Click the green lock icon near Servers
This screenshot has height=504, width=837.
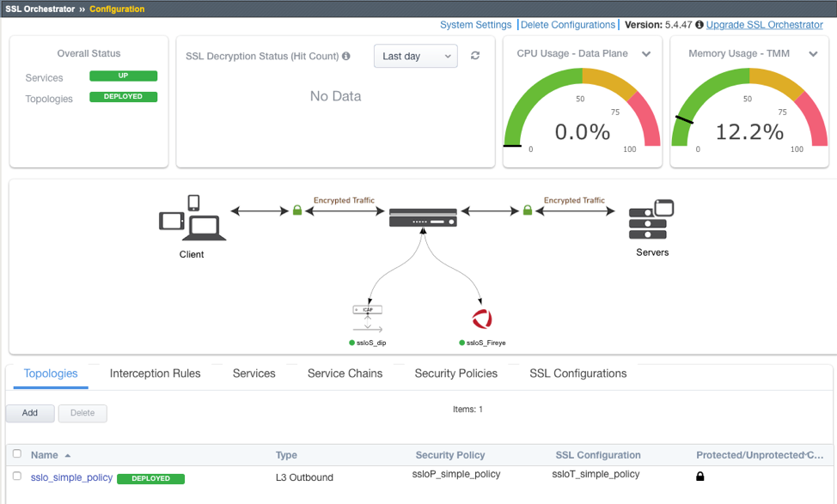pyautogui.click(x=528, y=210)
